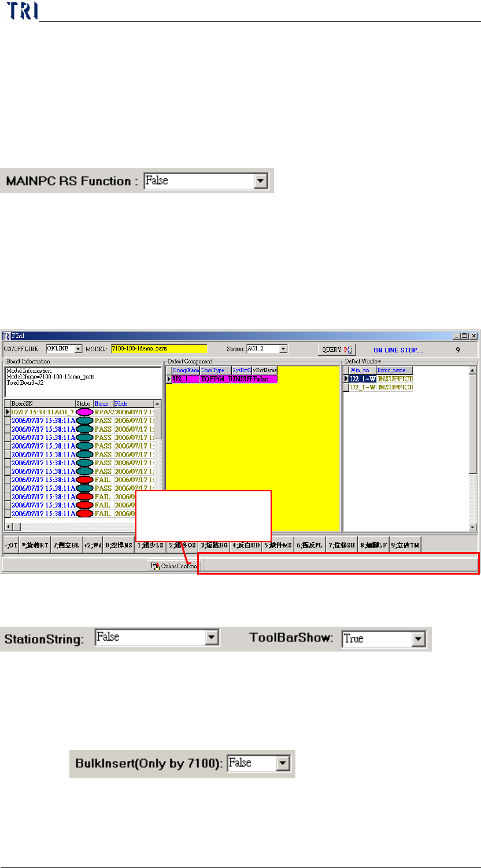Click the 3;短路BG defect button
481x868 pixels.
(x=214, y=545)
